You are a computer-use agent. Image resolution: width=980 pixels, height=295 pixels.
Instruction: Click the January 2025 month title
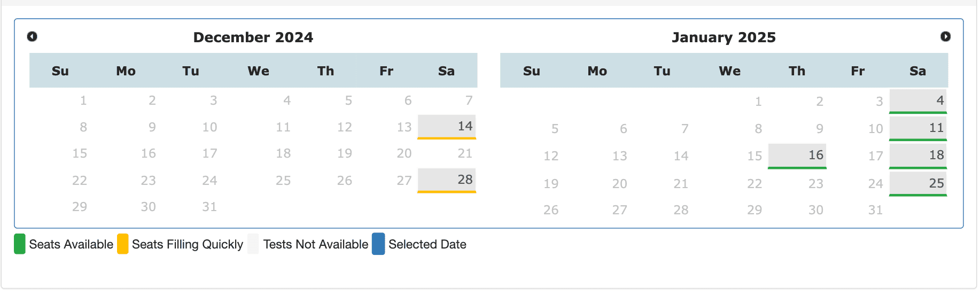click(x=724, y=37)
